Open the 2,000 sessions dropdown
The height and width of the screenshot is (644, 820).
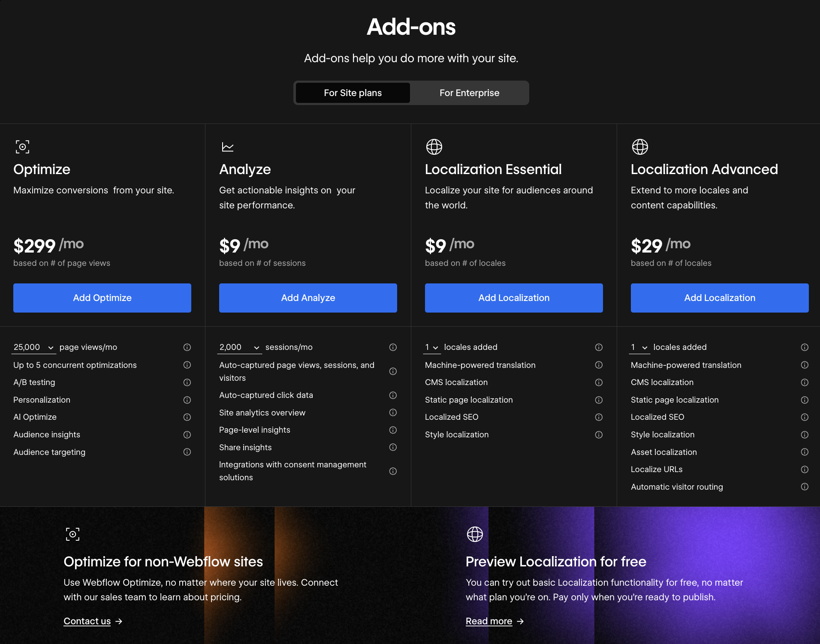click(x=240, y=347)
